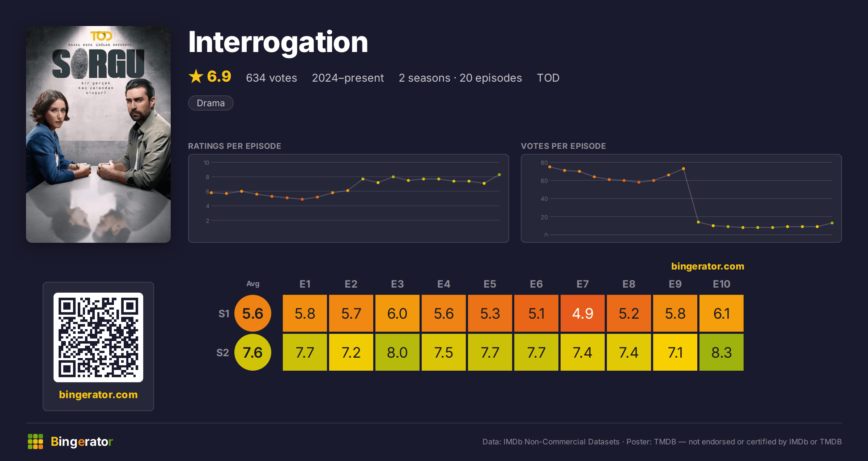The width and height of the screenshot is (868, 461).
Task: Select S2 E10 rating cell 8.3
Action: click(722, 352)
